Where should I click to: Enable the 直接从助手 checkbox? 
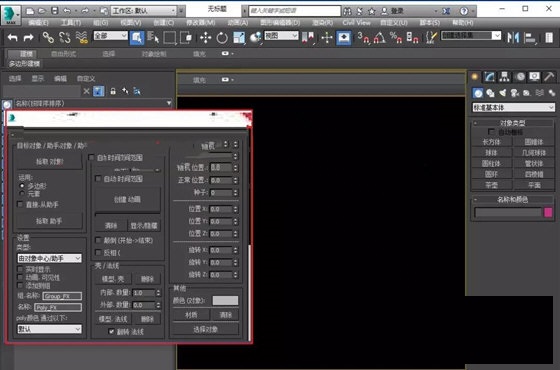(x=20, y=204)
